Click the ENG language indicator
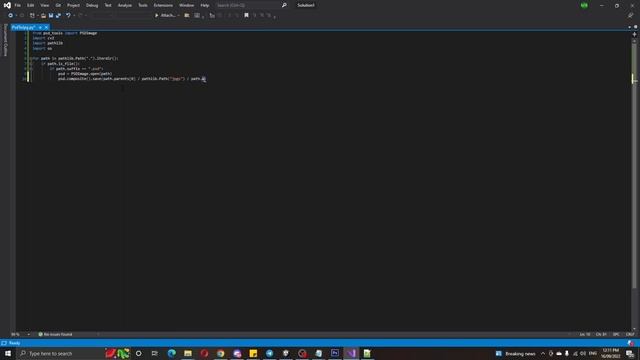Screen dimensions: 640x360 (593, 353)
